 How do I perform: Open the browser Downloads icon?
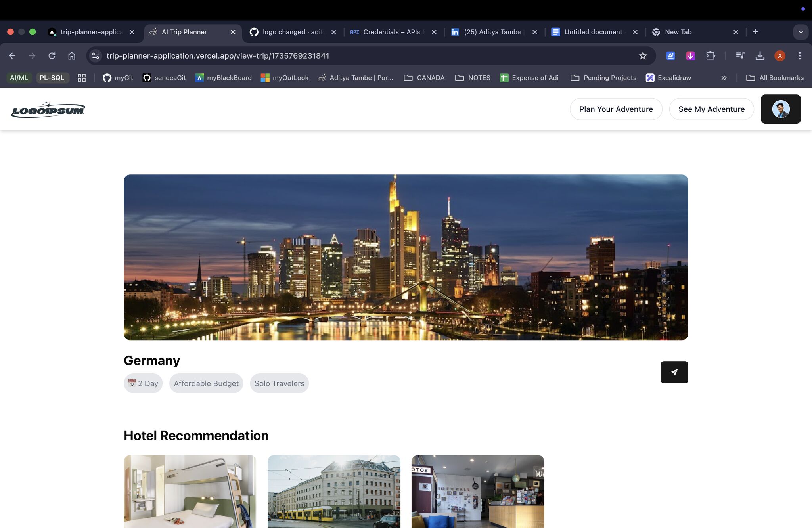click(760, 56)
